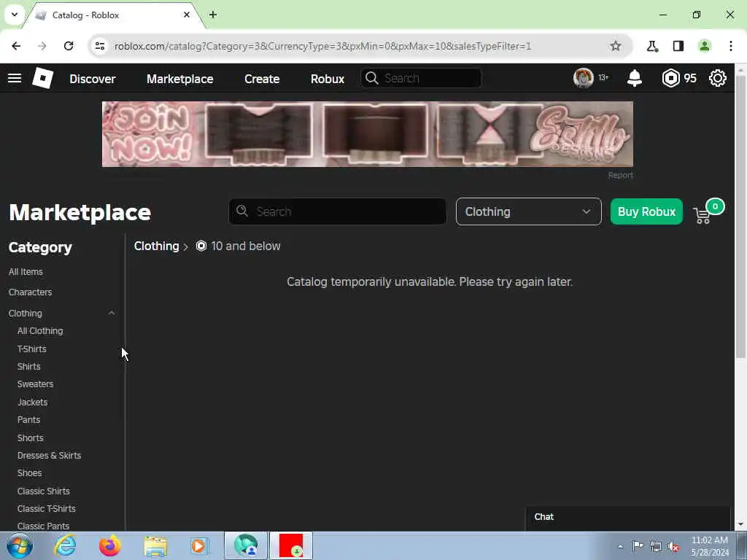Image resolution: width=747 pixels, height=560 pixels.
Task: Select Pants subcategory
Action: [x=28, y=419]
